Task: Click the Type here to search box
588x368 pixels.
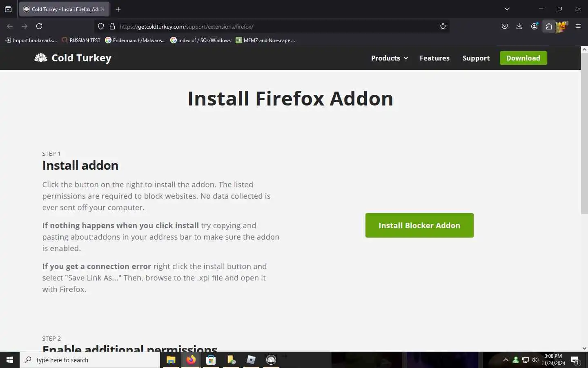Action: click(x=90, y=360)
